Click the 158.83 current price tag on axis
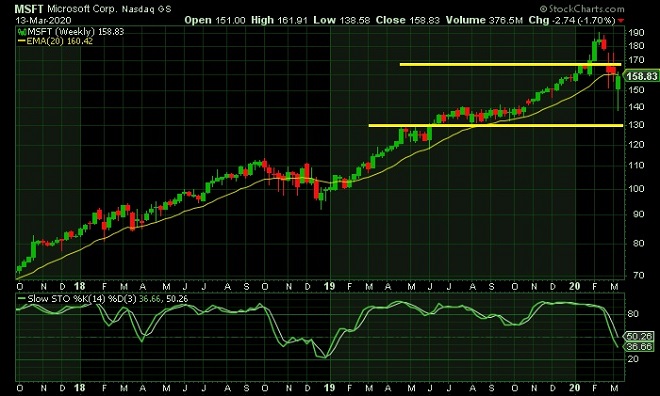This screenshot has width=660, height=396. click(x=641, y=76)
